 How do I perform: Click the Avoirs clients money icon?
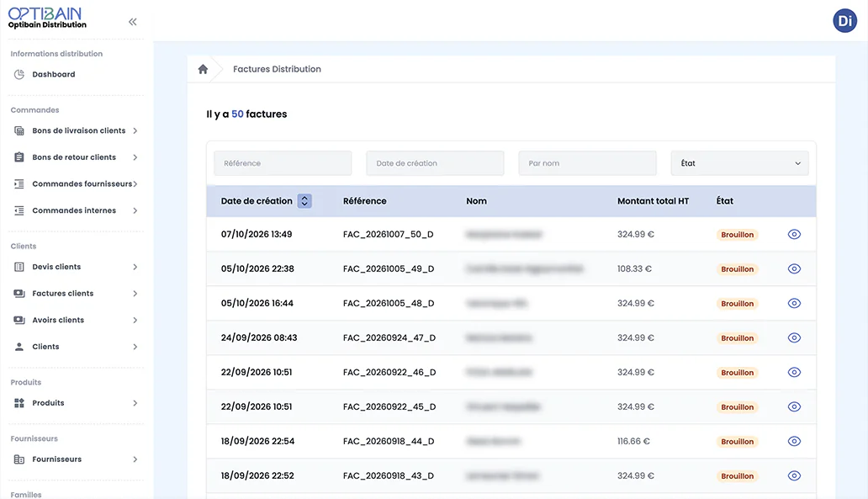[x=19, y=320]
